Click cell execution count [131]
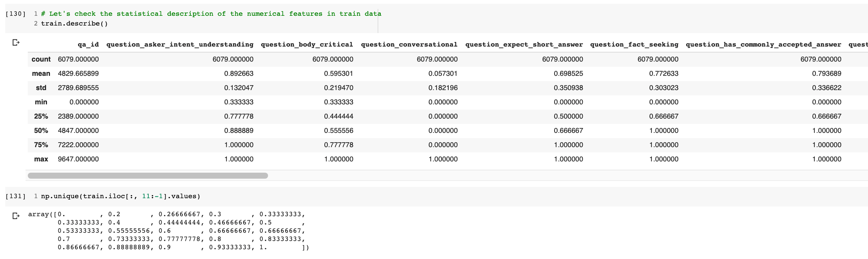Viewport: 868px width, 259px height. (16, 196)
